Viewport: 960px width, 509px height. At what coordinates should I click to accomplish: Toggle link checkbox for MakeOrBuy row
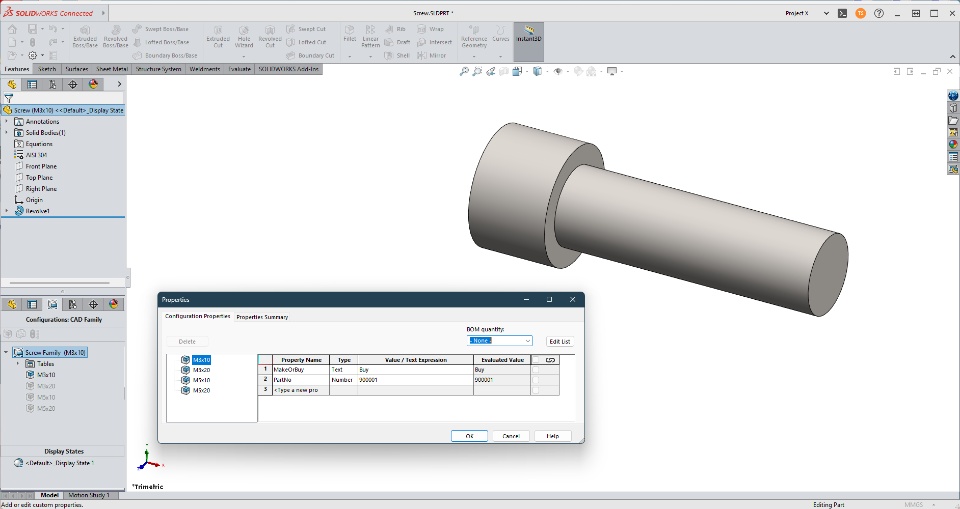(x=536, y=370)
